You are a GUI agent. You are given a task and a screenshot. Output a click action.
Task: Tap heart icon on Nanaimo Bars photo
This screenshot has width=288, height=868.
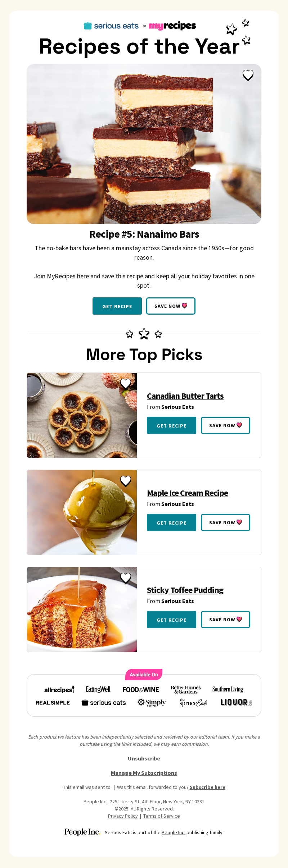click(248, 75)
